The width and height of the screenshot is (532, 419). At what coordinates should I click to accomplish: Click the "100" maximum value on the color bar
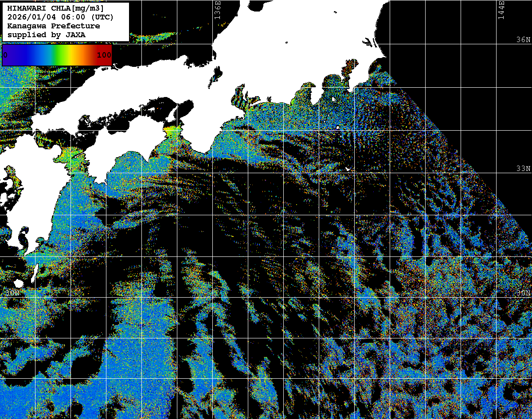point(104,55)
